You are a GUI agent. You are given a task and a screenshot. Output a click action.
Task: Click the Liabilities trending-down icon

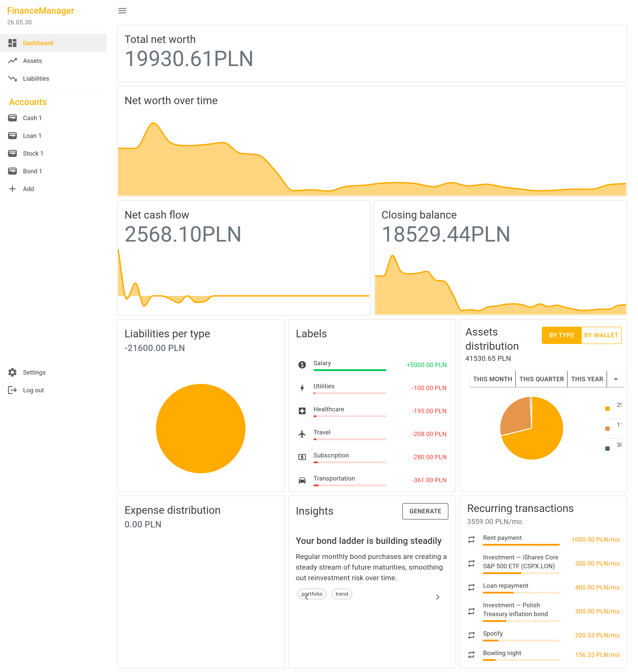click(x=12, y=78)
